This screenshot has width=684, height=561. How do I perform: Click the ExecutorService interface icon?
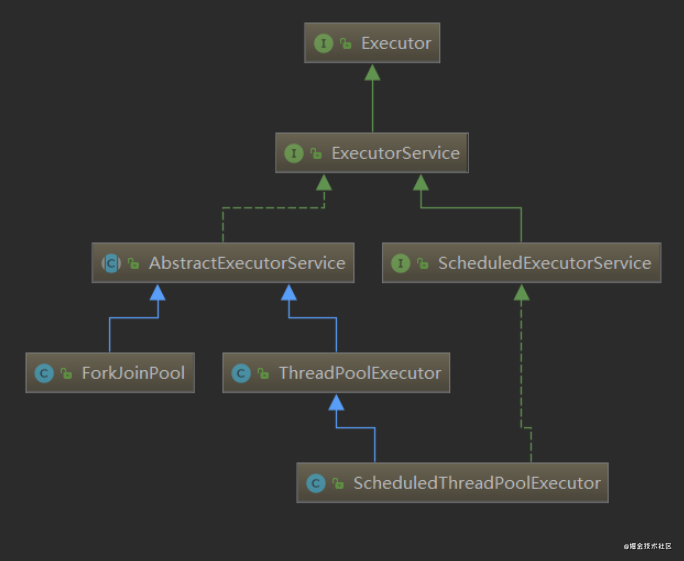[x=294, y=153]
